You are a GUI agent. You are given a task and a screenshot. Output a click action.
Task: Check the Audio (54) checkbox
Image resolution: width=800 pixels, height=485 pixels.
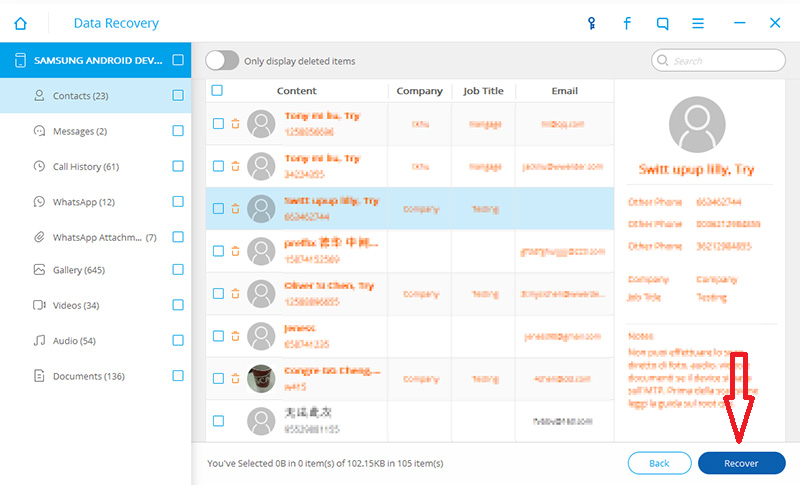pyautogui.click(x=178, y=341)
